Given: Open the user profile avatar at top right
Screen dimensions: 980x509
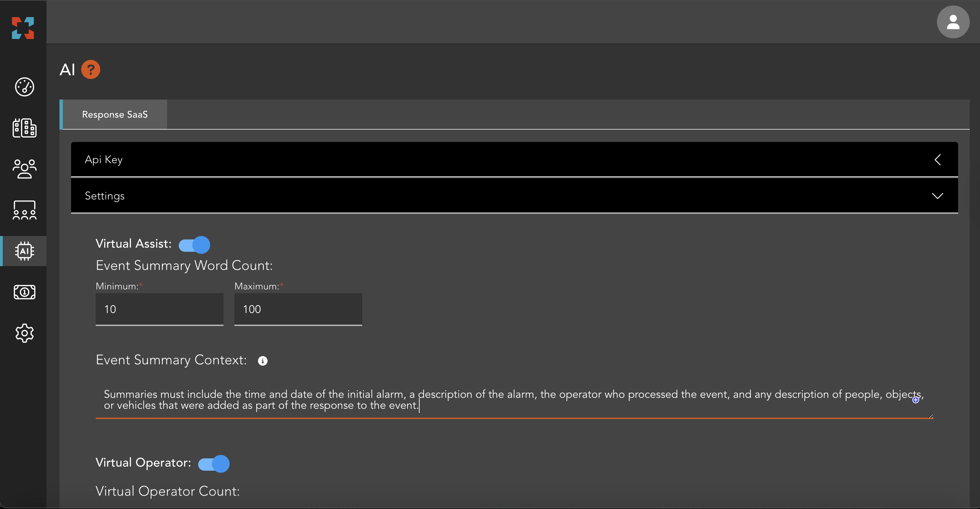Looking at the screenshot, I should coord(953,22).
